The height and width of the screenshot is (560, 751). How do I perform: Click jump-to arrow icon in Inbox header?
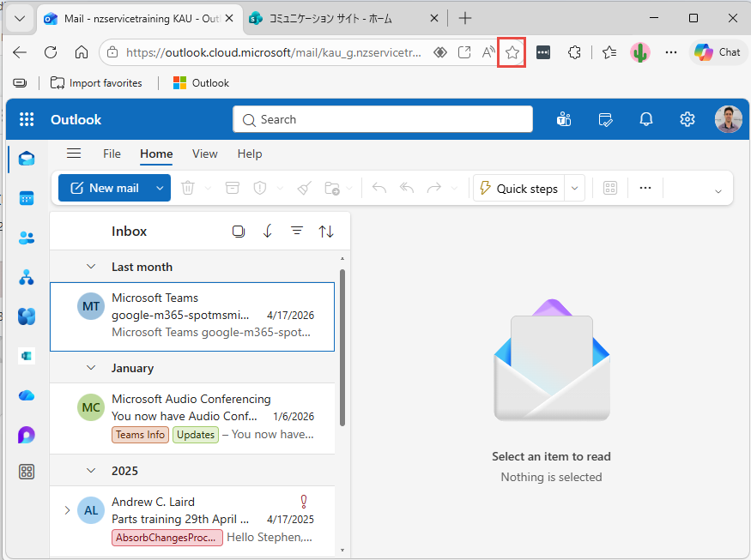pyautogui.click(x=268, y=232)
